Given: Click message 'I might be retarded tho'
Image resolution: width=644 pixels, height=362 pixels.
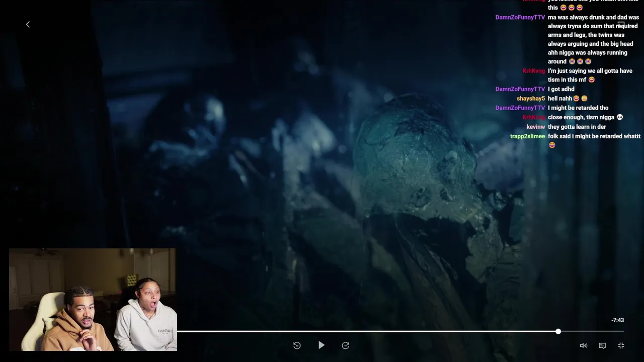Looking at the screenshot, I should [578, 108].
